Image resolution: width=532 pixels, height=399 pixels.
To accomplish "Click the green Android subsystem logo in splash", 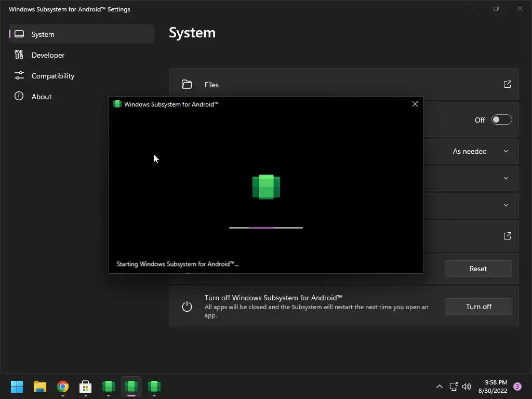I will (266, 187).
